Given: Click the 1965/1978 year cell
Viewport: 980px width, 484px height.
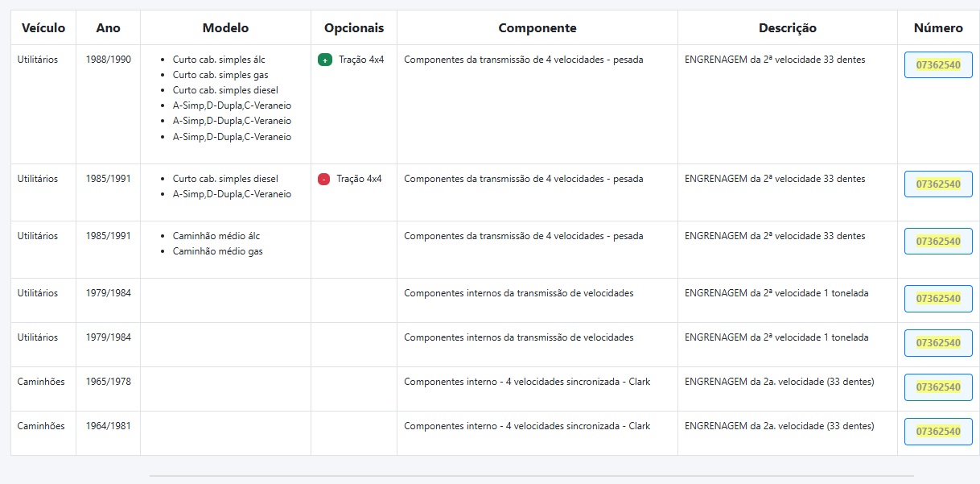Looking at the screenshot, I should [x=108, y=382].
